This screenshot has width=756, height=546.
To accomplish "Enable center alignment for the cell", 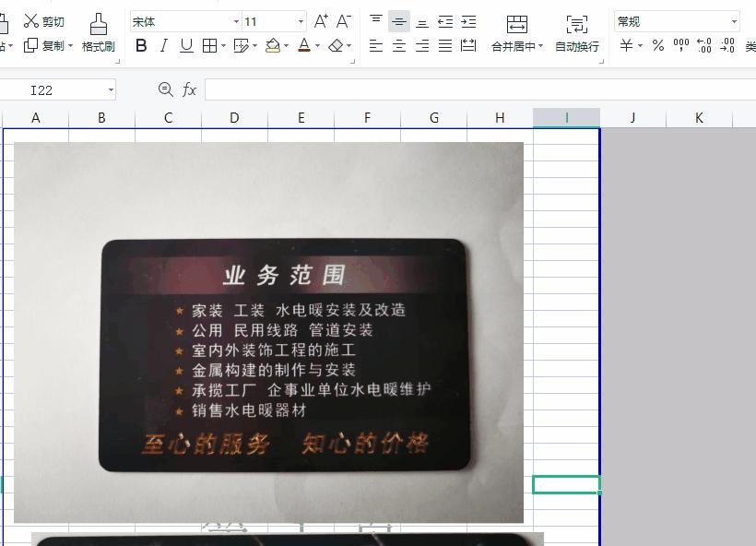I will coord(398,44).
